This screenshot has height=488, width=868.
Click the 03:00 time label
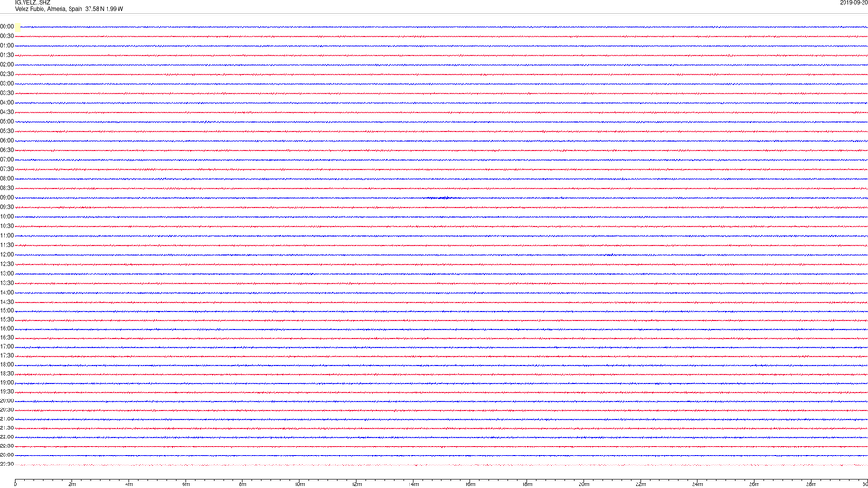6,83
